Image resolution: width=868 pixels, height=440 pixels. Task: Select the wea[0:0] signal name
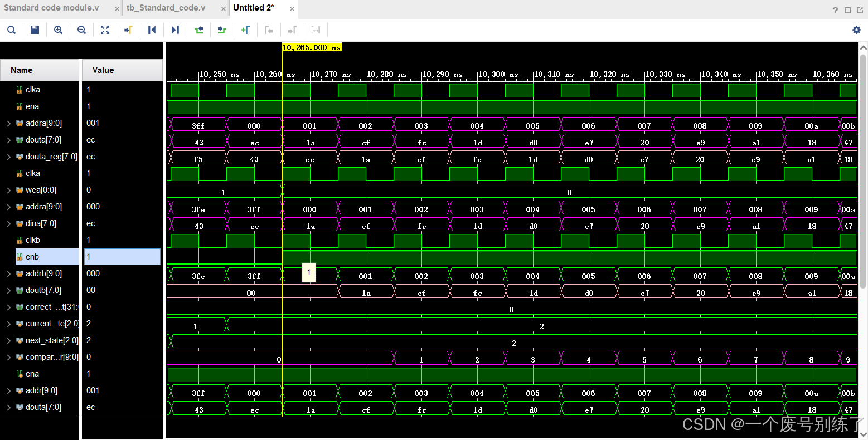pos(41,190)
